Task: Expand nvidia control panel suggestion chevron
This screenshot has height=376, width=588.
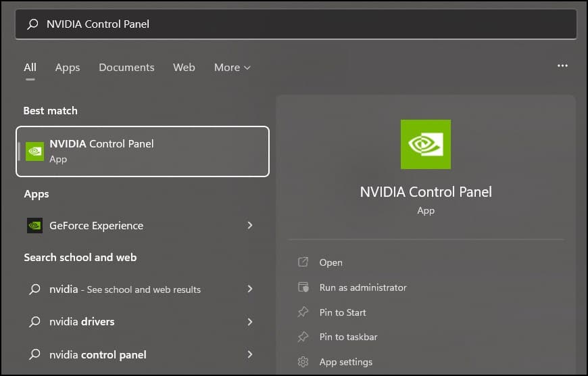Action: pos(250,354)
